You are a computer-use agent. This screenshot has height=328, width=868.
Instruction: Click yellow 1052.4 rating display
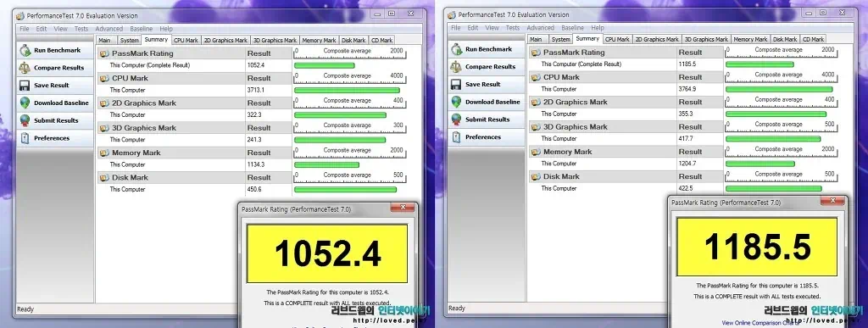(x=327, y=253)
